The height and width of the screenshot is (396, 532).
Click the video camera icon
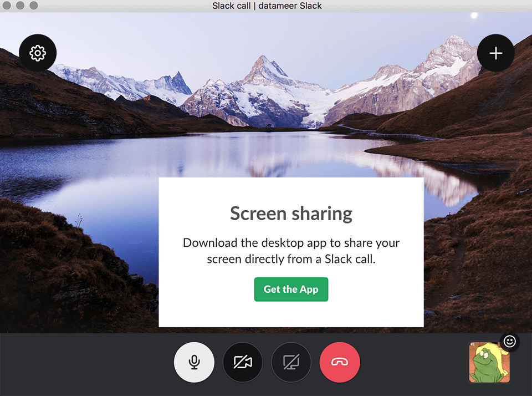tap(242, 362)
